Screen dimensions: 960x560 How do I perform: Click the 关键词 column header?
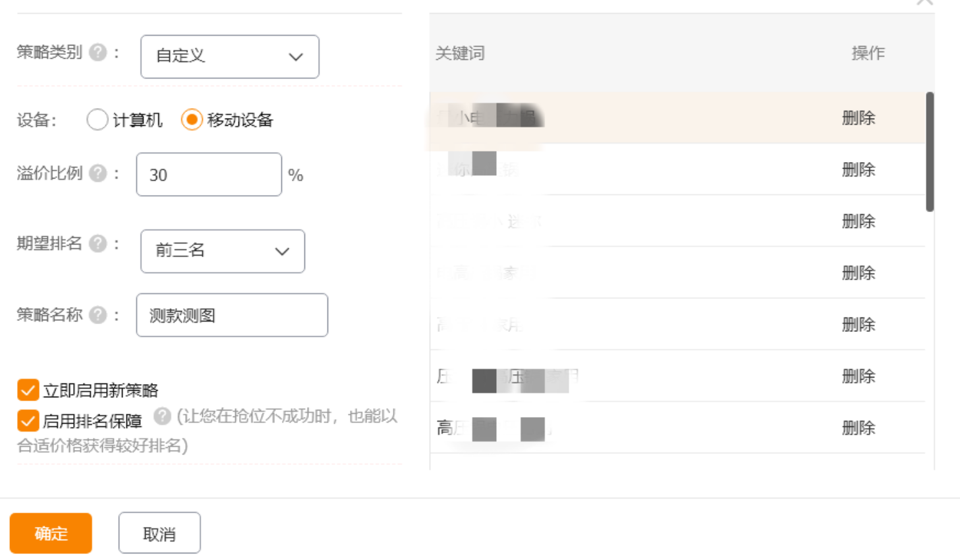pyautogui.click(x=460, y=53)
